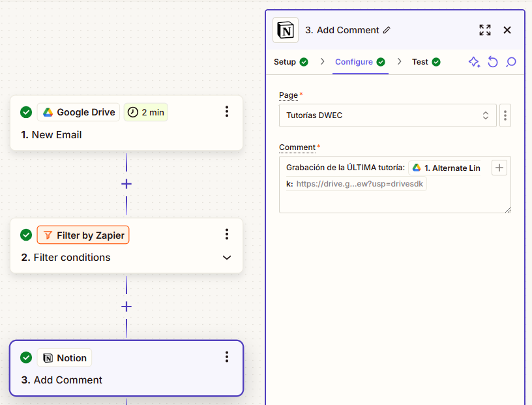This screenshot has height=405, width=532.
Task: Click the 1. Alternate Link data pill
Action: coord(445,167)
